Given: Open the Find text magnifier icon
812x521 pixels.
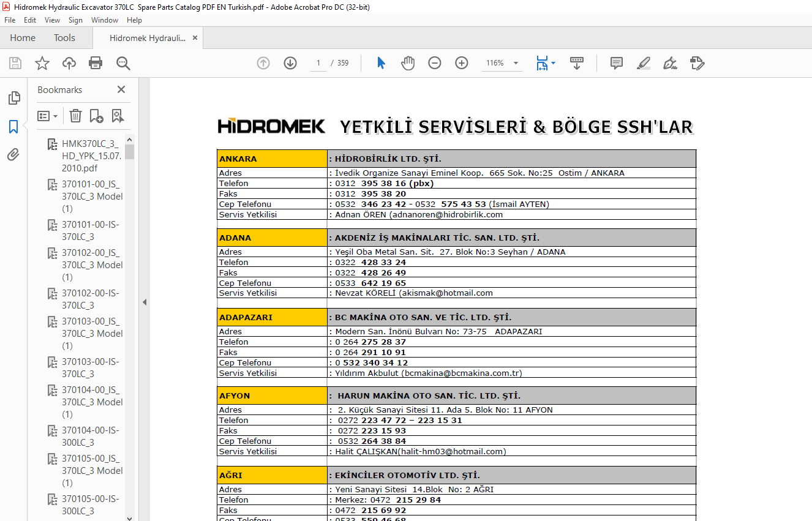Looking at the screenshot, I should click(123, 63).
